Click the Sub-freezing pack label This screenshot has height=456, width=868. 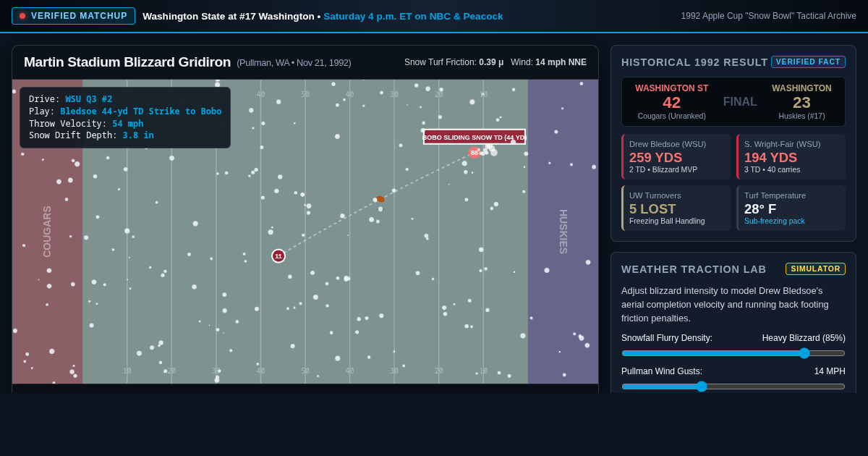coord(774,221)
